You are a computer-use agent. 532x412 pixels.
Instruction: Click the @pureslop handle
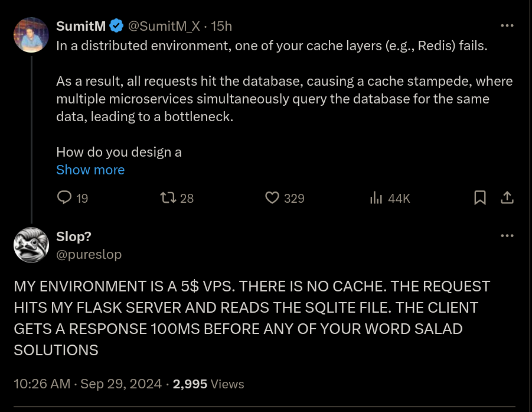pos(89,254)
